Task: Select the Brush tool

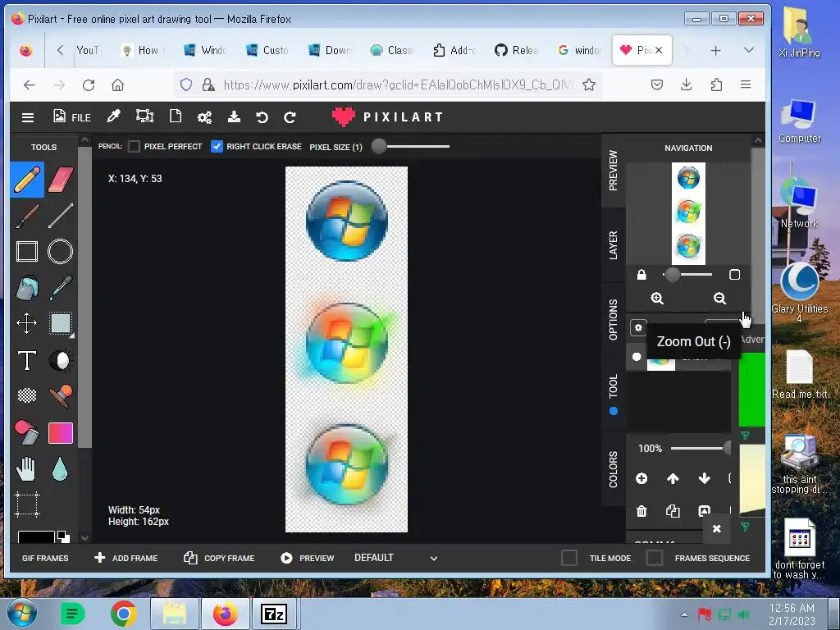Action: pyautogui.click(x=27, y=216)
